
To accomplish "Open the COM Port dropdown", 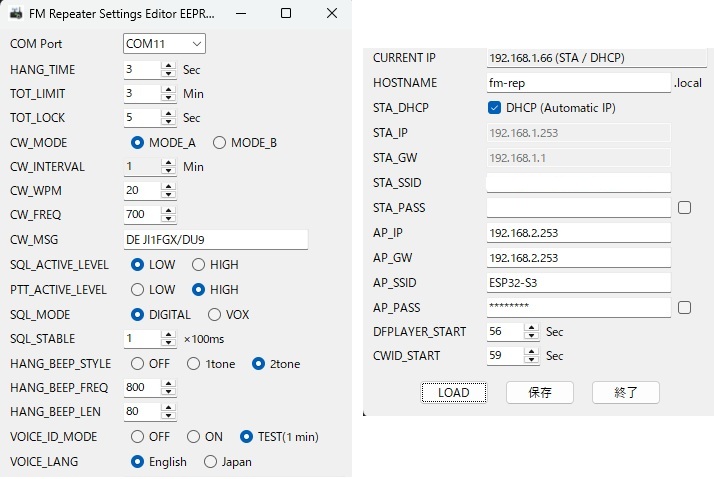I will click(x=164, y=44).
